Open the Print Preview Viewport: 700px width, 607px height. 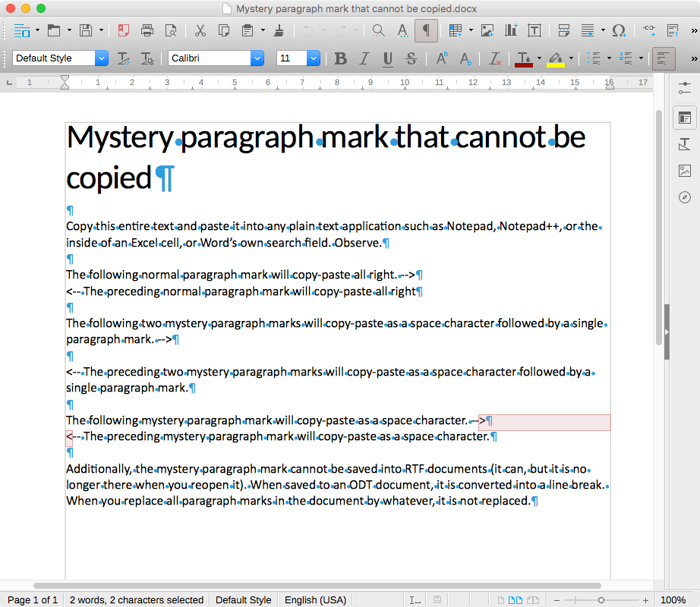tap(172, 30)
